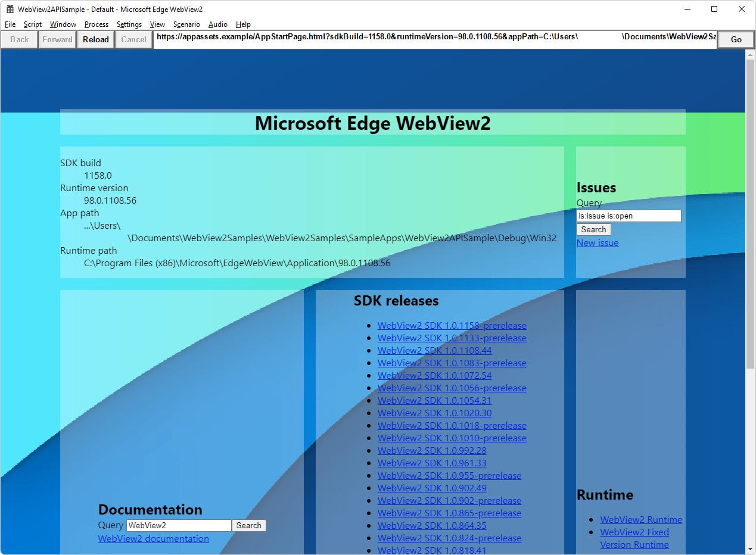Open the New issue link
The width and height of the screenshot is (756, 555).
coord(597,242)
